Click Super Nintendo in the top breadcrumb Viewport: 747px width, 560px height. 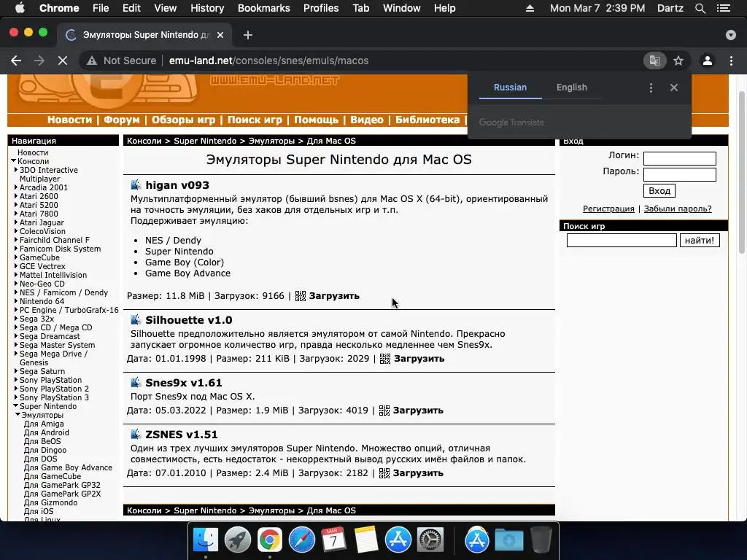pyautogui.click(x=205, y=141)
